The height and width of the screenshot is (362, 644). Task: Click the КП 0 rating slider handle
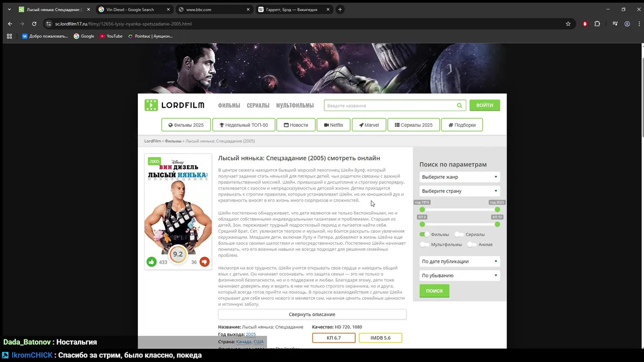(x=422, y=224)
